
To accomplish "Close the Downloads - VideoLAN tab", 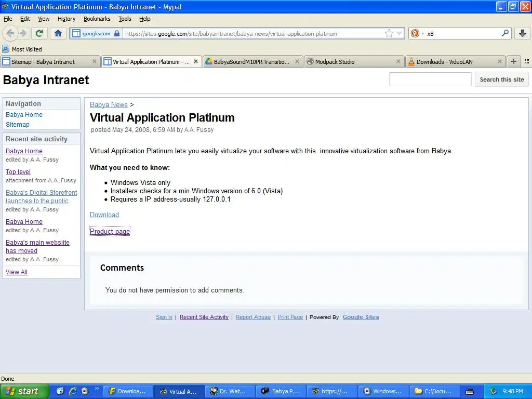I will click(x=499, y=61).
